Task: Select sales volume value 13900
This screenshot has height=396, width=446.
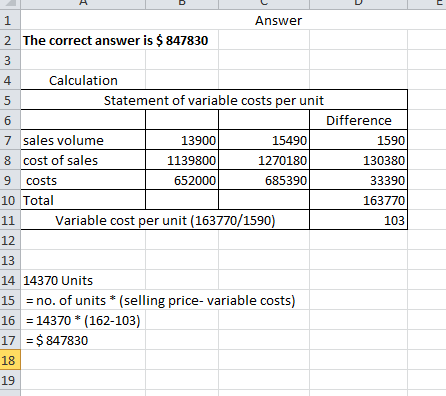Action: coord(182,140)
